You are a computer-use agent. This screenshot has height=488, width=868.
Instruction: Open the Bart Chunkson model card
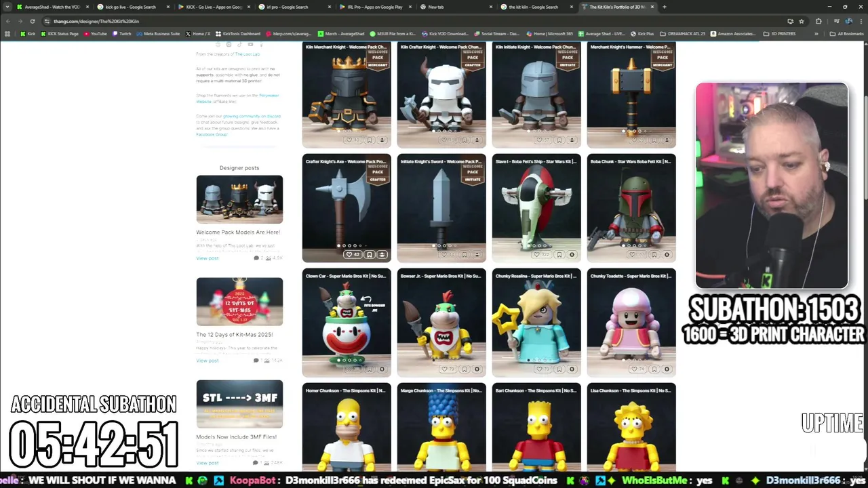point(536,427)
